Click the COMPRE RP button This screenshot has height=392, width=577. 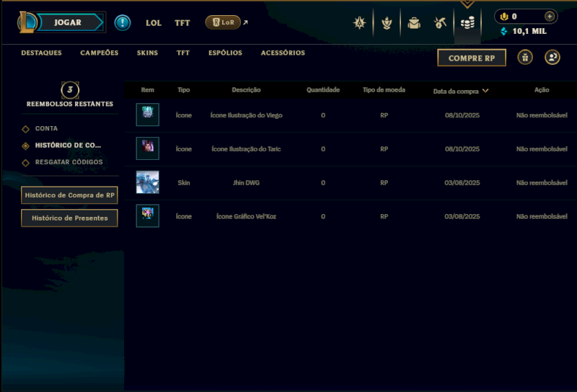click(x=472, y=58)
